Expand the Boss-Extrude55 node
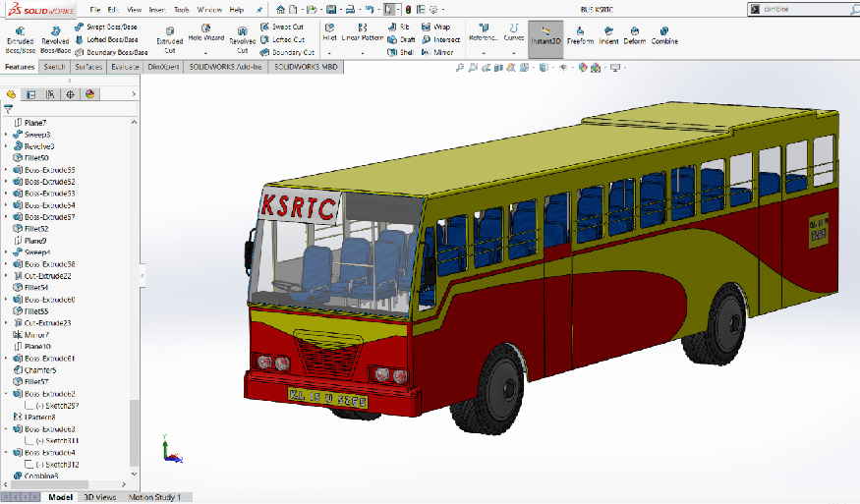 [6, 170]
